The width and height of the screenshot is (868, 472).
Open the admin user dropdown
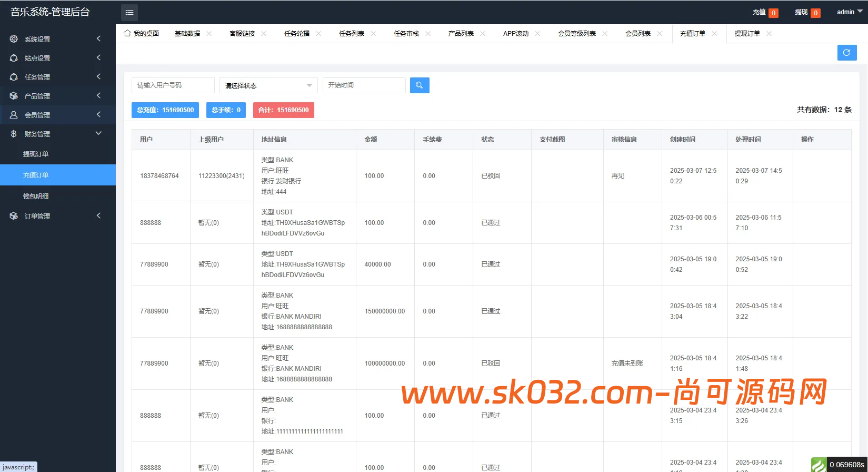point(850,12)
